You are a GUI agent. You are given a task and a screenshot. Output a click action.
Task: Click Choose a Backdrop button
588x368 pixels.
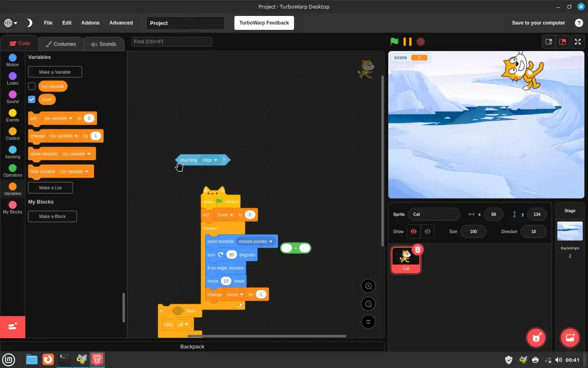click(x=570, y=338)
